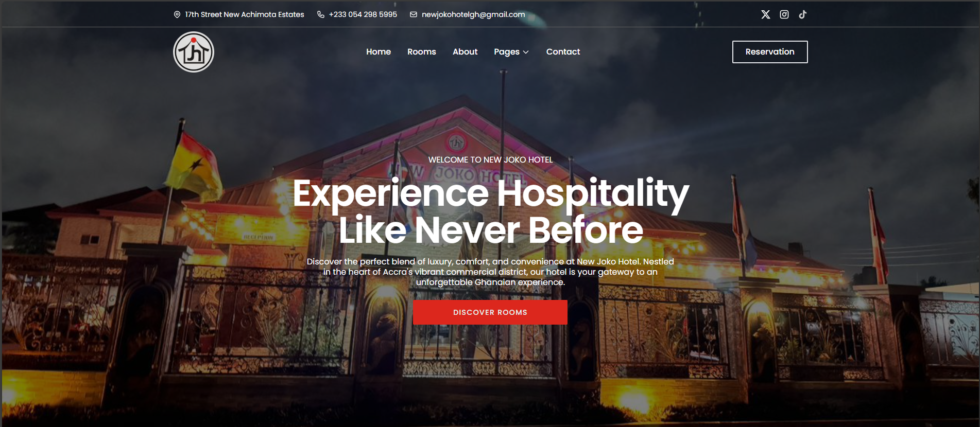This screenshot has height=427, width=980.
Task: Click the location pin icon
Action: (177, 14)
